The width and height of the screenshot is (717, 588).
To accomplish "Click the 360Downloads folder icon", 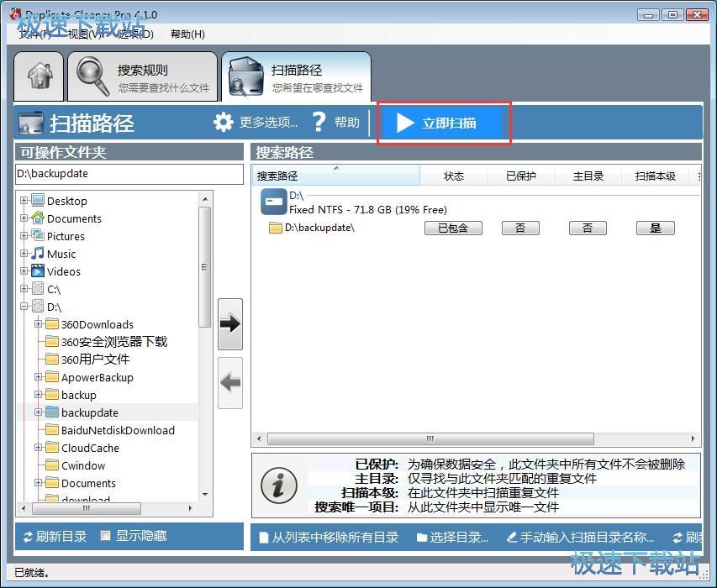I will pyautogui.click(x=52, y=324).
